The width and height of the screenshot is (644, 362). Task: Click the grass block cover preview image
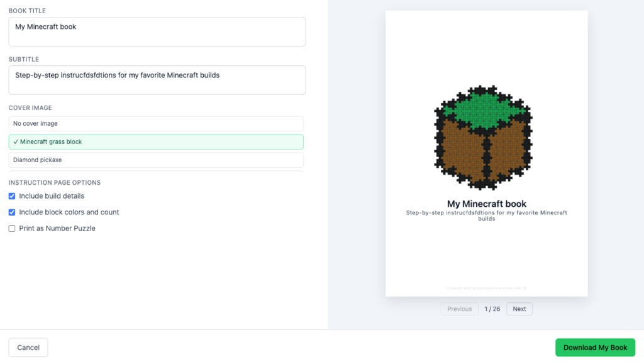[x=484, y=138]
